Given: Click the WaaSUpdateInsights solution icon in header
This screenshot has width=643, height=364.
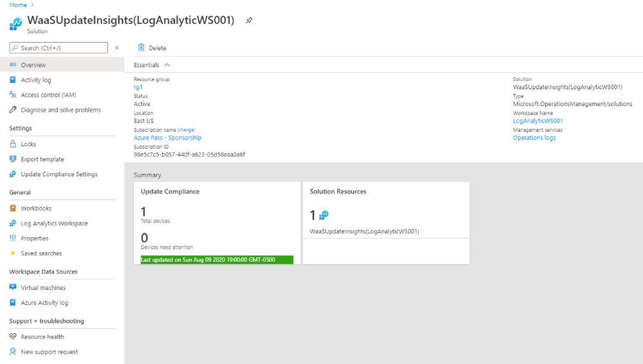Looking at the screenshot, I should pos(15,24).
